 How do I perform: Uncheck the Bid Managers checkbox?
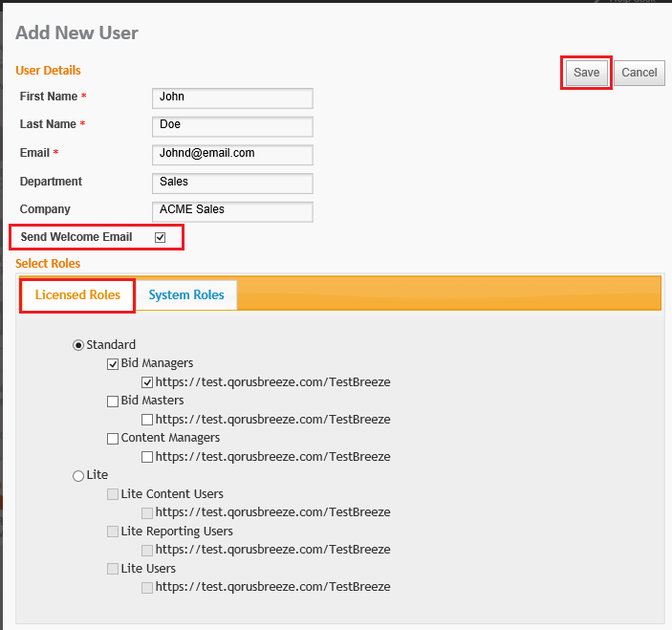pyautogui.click(x=113, y=364)
